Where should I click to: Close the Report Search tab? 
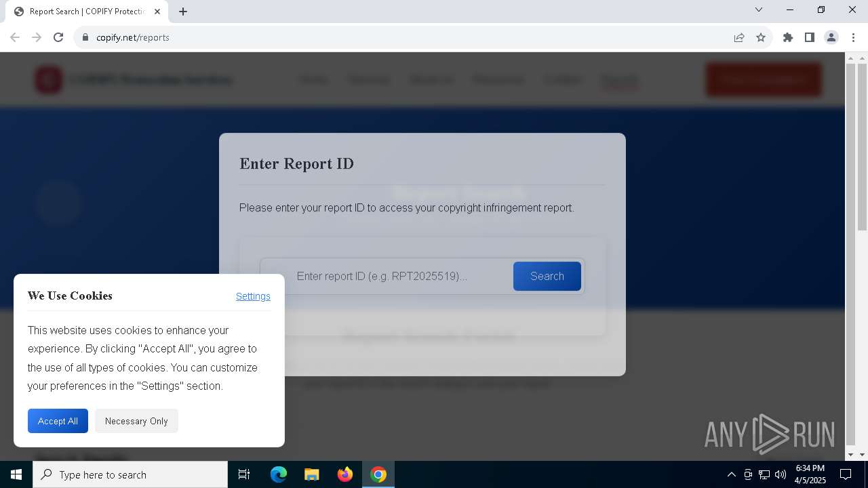coord(157,12)
